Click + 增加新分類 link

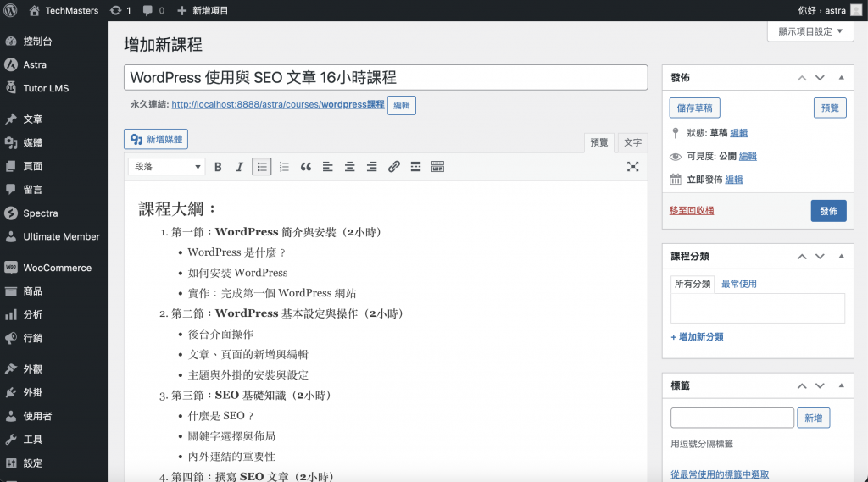[x=697, y=336]
